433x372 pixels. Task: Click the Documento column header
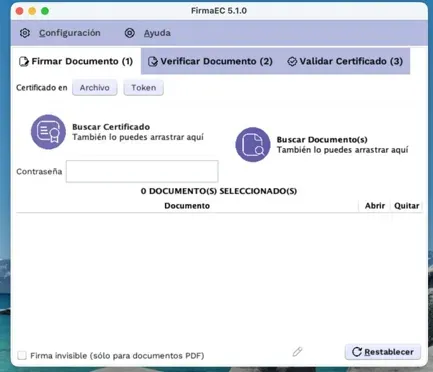187,206
